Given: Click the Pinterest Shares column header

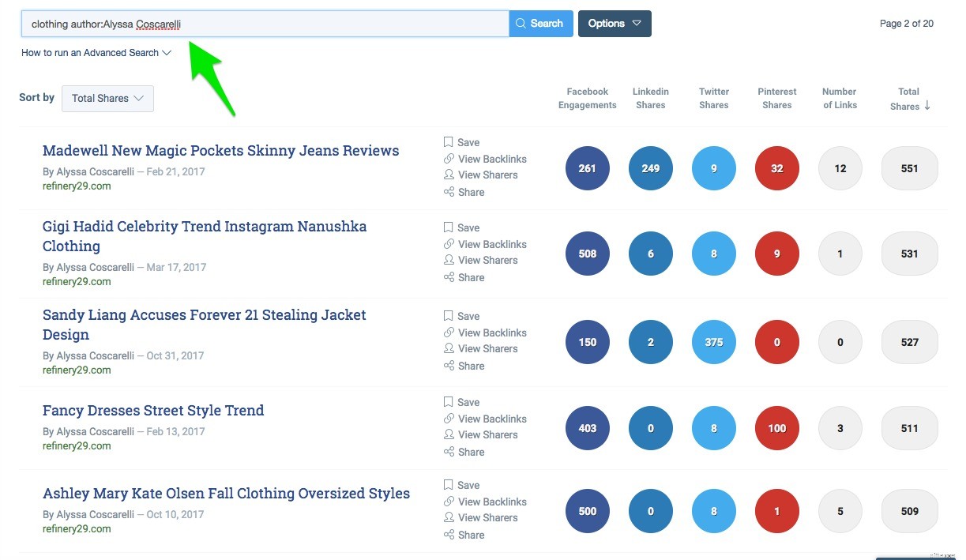Looking at the screenshot, I should pos(776,98).
